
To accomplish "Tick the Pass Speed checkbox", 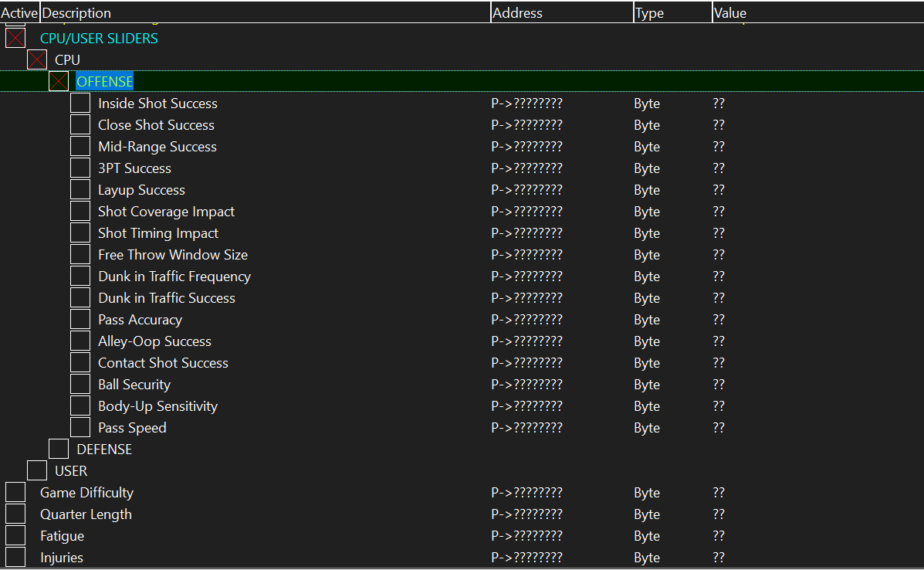I will 80,427.
